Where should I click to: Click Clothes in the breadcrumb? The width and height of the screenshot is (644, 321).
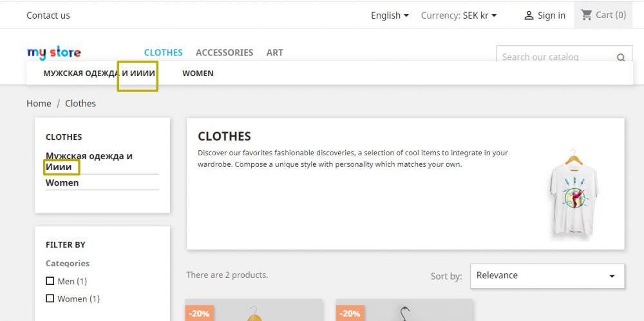point(80,104)
